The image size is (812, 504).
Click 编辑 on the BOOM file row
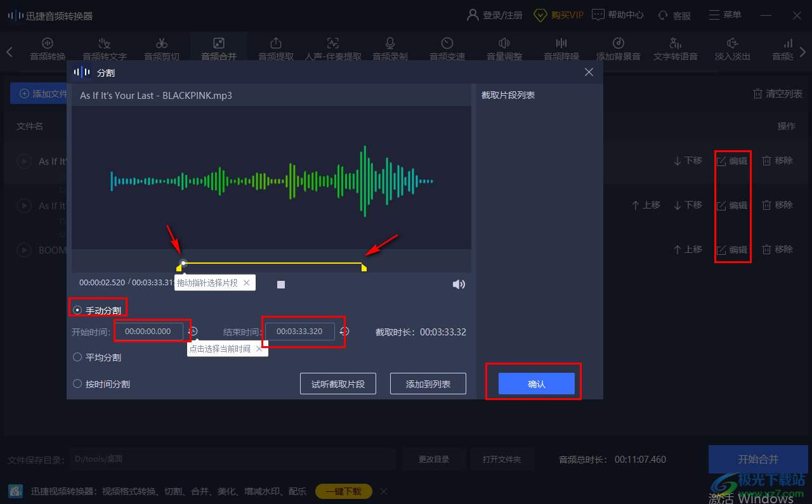coord(732,250)
